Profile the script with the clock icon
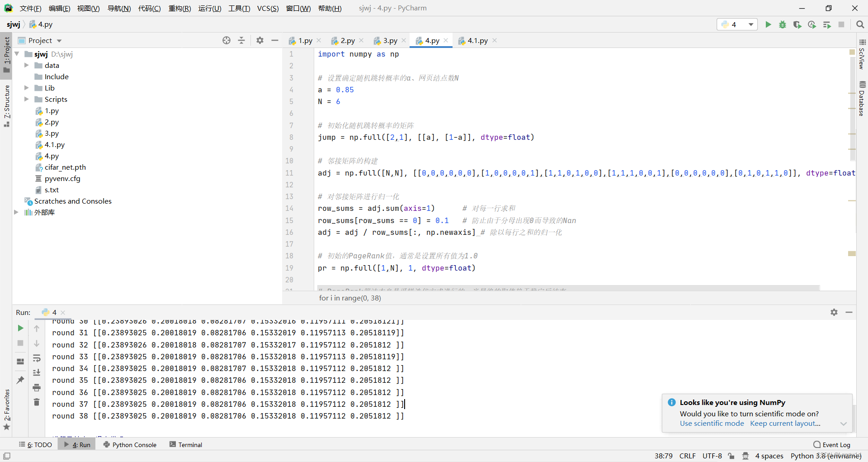This screenshot has height=462, width=868. tap(812, 24)
